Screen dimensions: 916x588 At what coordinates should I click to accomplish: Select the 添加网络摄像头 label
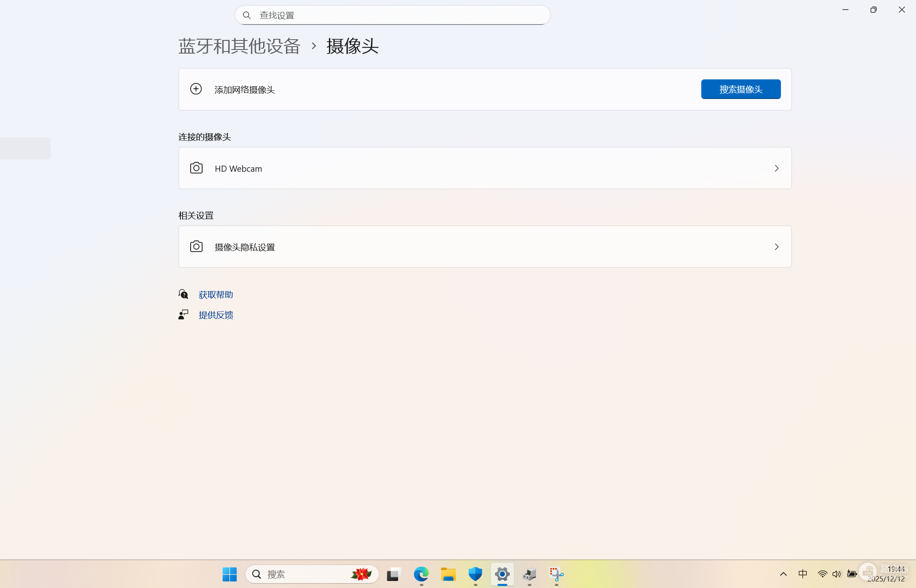(x=245, y=90)
